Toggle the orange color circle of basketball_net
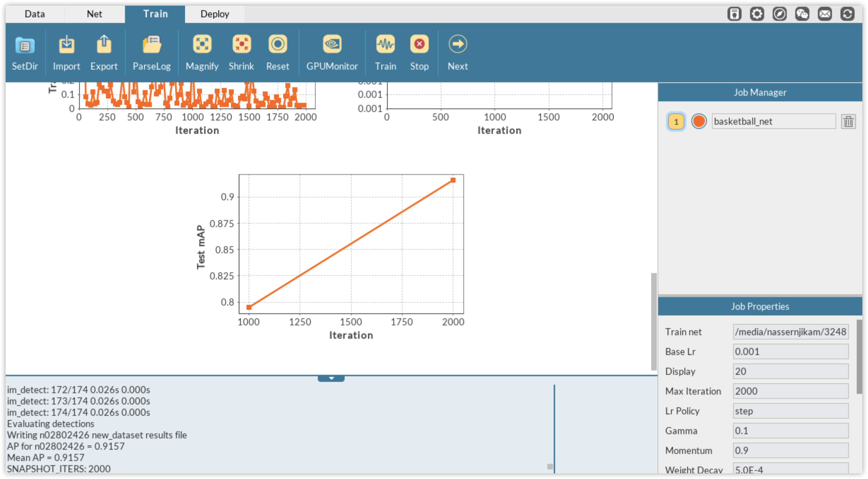 click(699, 122)
